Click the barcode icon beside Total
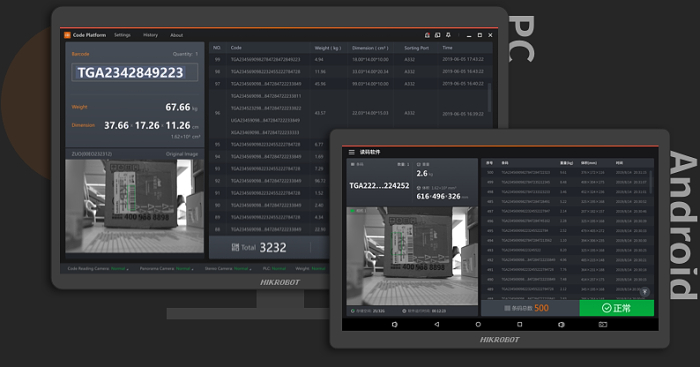 pos(235,247)
